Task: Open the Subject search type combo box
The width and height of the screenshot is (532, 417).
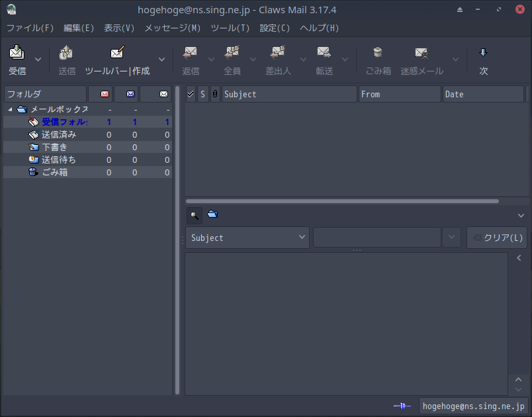Action: click(x=247, y=238)
